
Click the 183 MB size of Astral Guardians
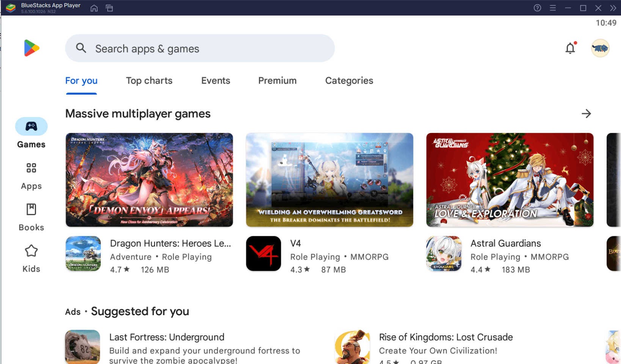tap(516, 270)
